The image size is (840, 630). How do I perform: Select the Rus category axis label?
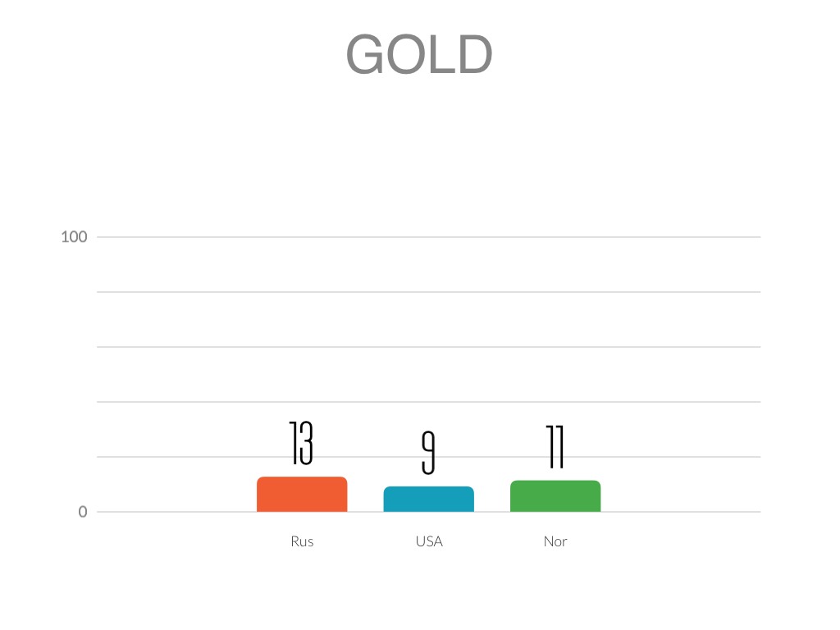tap(302, 541)
